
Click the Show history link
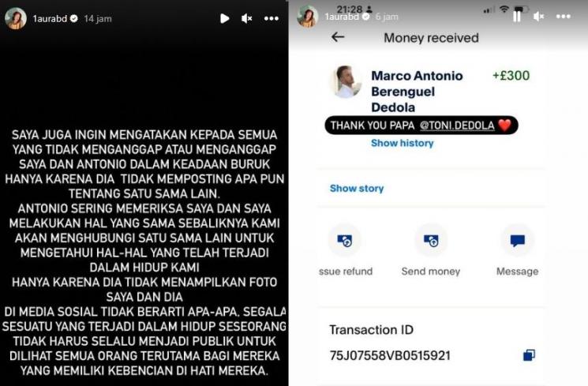402,143
